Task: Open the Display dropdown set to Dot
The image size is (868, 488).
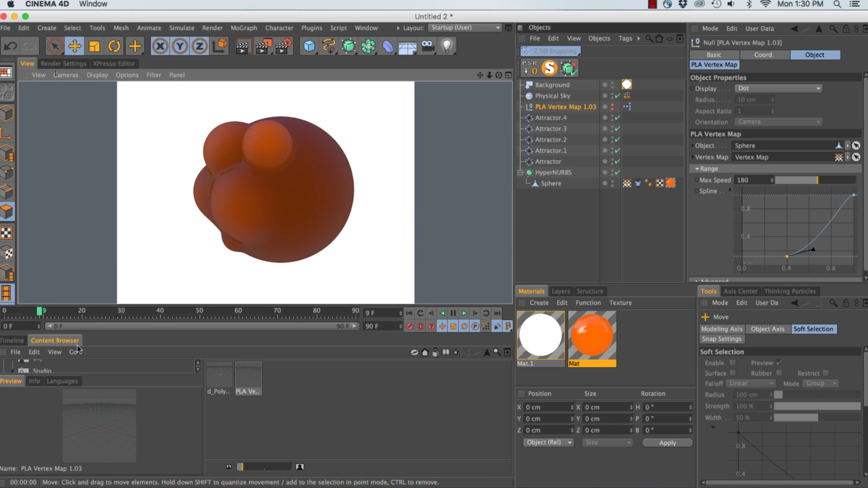Action: click(x=778, y=88)
